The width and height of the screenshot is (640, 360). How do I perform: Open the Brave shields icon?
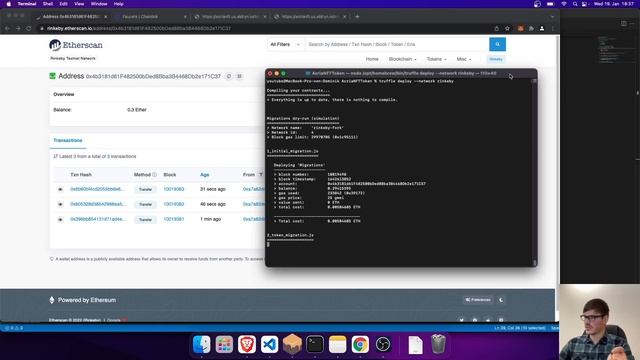tap(520, 28)
